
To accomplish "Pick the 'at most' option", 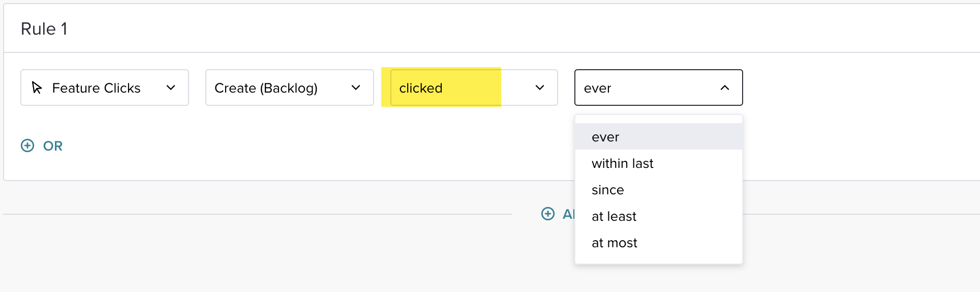I will coord(659,242).
